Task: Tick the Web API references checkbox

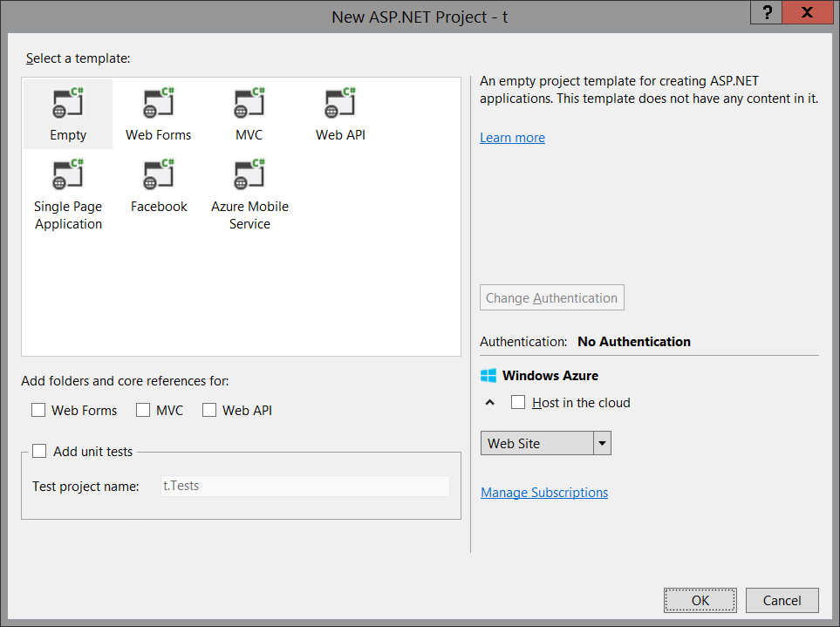Action: [x=209, y=410]
